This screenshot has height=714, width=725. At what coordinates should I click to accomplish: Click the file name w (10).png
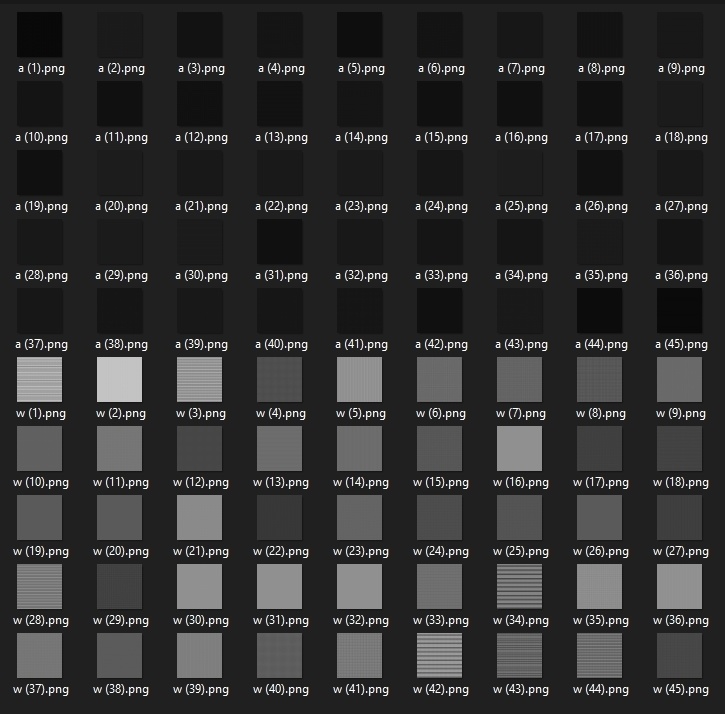[x=41, y=482]
